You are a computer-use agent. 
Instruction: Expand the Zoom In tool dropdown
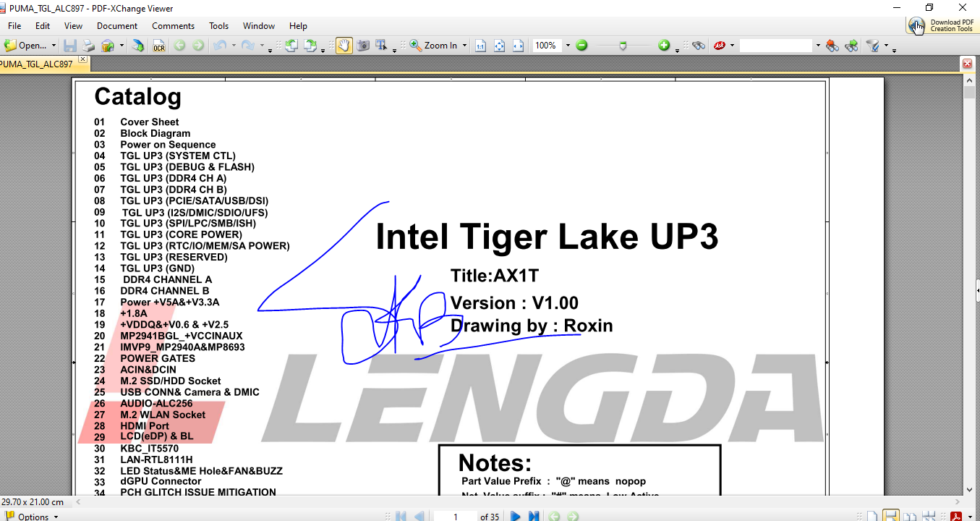click(464, 46)
